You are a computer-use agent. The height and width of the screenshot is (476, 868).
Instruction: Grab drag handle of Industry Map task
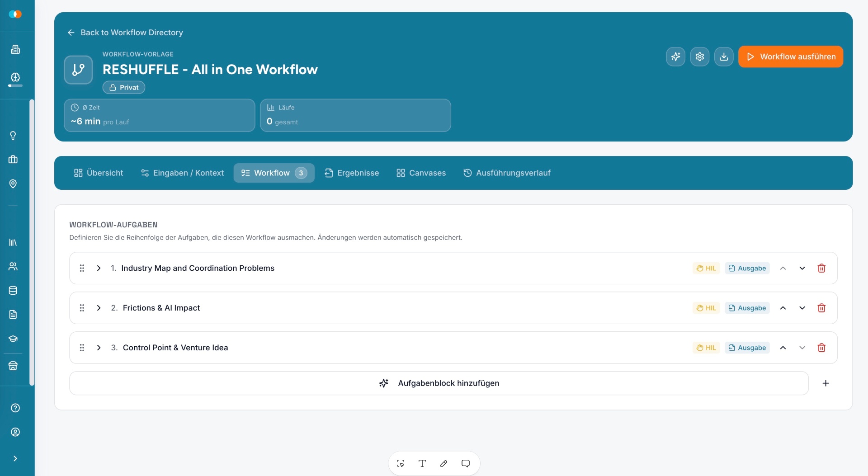pos(82,268)
